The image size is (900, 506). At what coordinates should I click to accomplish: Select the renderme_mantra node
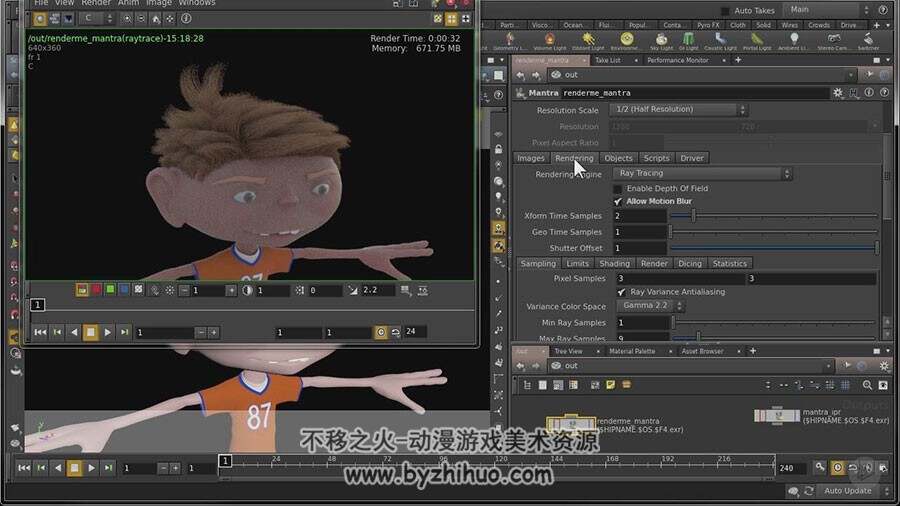(x=571, y=423)
